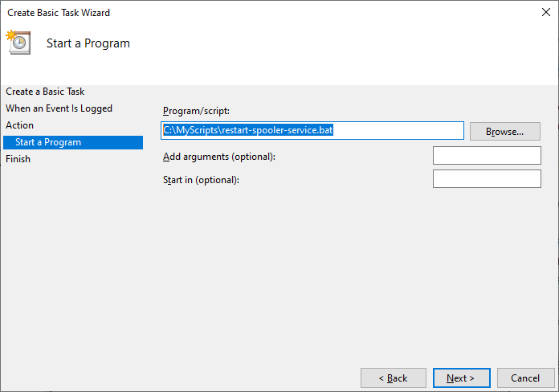The height and width of the screenshot is (392, 559).
Task: Click the selected restart-spooler-service.bat path text
Action: [247, 130]
